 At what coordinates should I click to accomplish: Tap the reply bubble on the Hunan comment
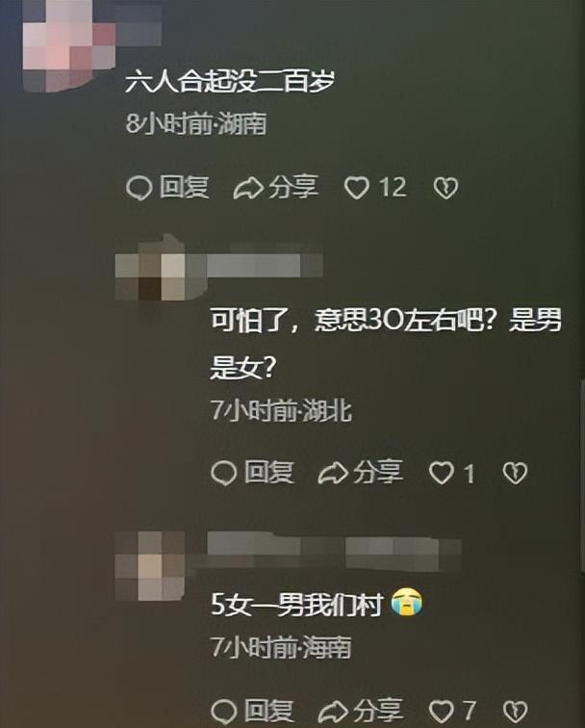(x=139, y=189)
